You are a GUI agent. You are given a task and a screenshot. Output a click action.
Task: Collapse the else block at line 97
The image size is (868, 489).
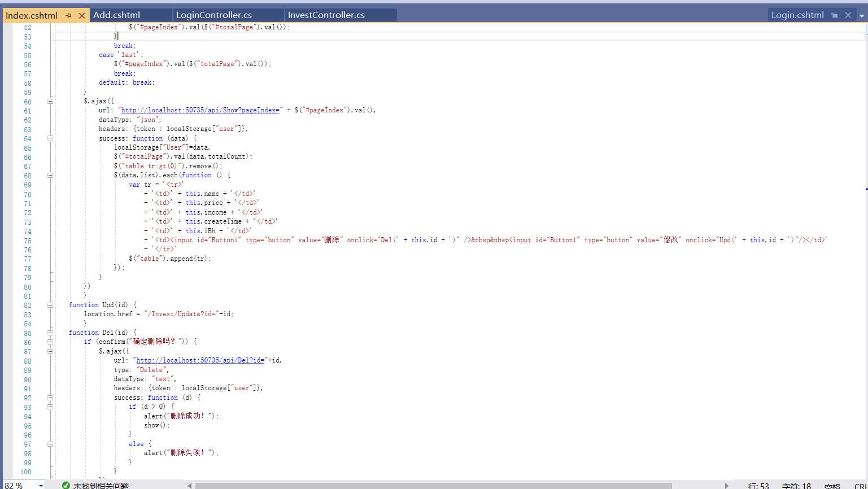pyautogui.click(x=50, y=444)
